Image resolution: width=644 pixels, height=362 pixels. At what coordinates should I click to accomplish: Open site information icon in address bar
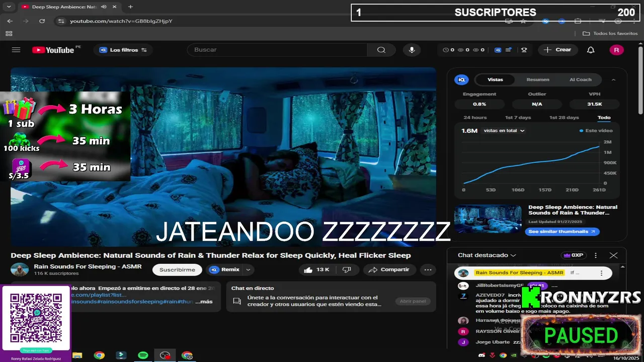point(61,21)
